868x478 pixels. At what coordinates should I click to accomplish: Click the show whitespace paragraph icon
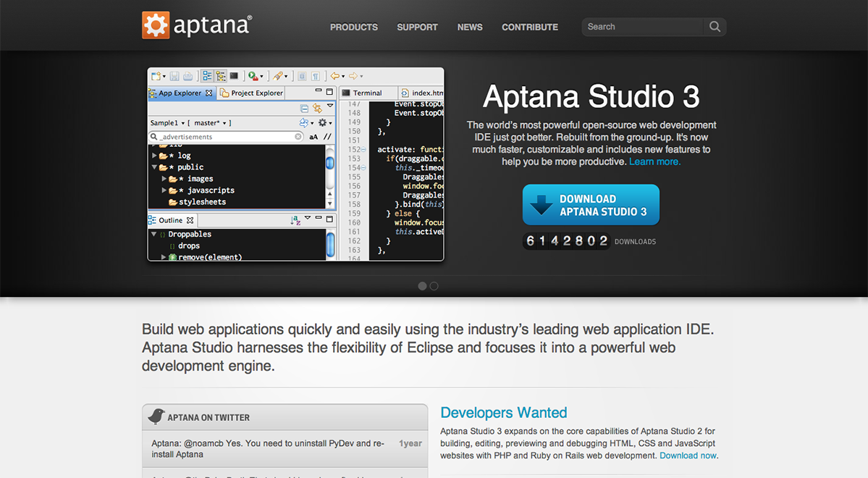316,76
